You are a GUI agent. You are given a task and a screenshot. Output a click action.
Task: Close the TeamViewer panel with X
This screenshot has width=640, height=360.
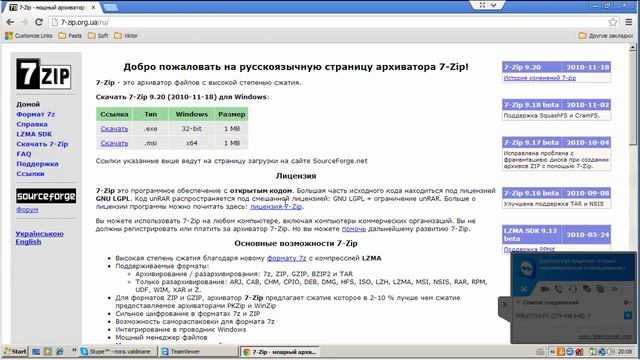[x=524, y=289]
